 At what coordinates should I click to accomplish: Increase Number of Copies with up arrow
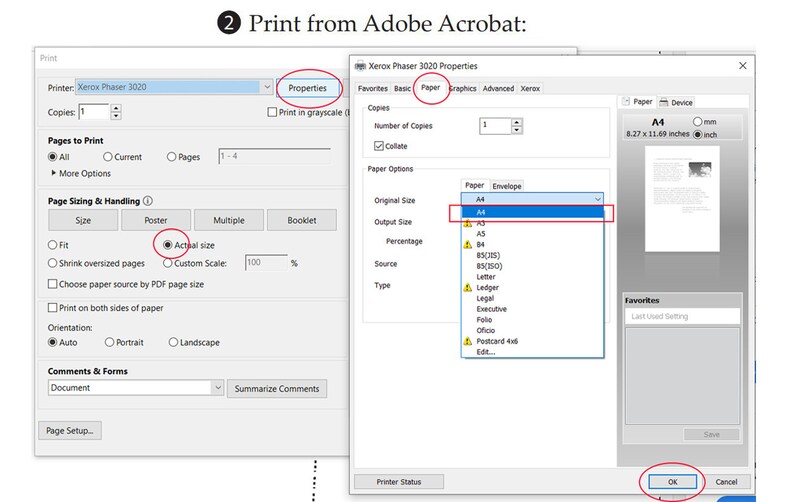[x=517, y=122]
